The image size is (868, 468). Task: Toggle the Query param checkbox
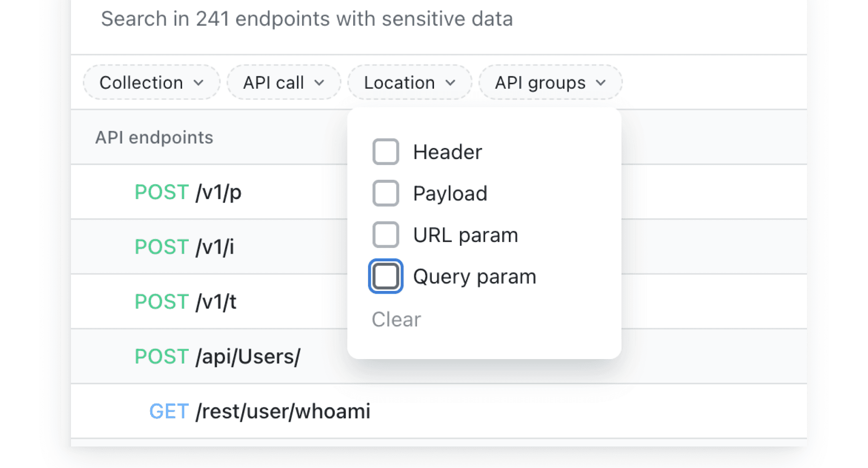(385, 276)
